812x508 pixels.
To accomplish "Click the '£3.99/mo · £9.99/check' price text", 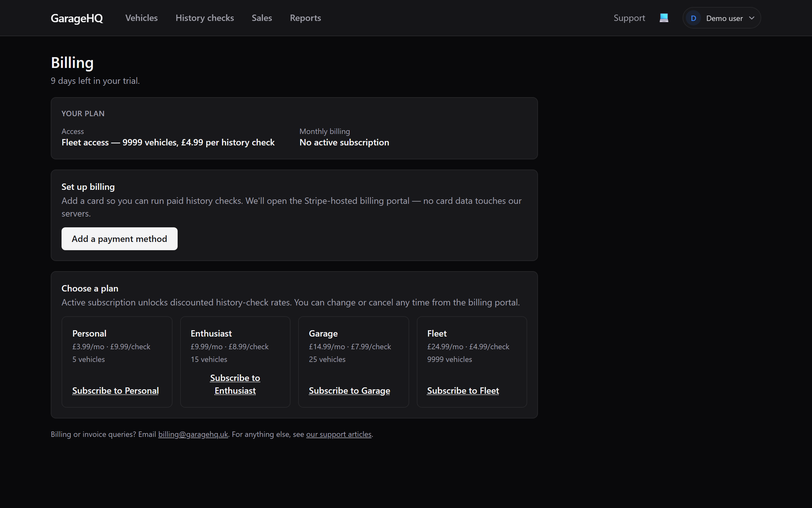I will (x=111, y=346).
